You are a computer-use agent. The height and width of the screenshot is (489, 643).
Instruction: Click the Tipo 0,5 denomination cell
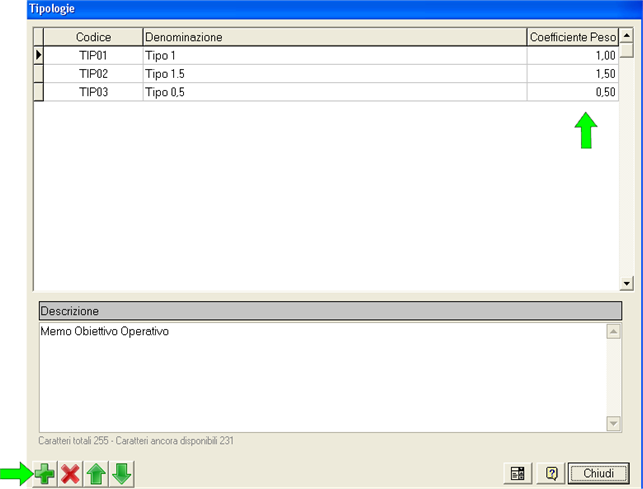334,92
